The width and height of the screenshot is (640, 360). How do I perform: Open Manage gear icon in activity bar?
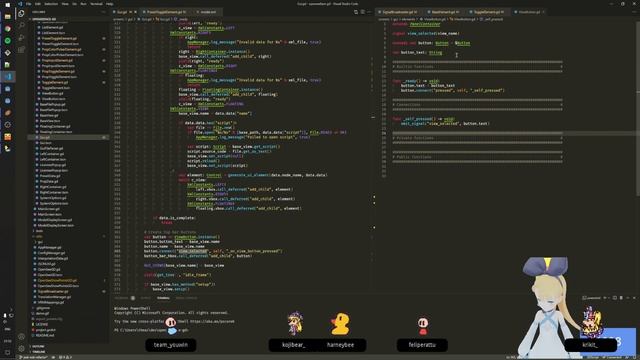click(21, 349)
